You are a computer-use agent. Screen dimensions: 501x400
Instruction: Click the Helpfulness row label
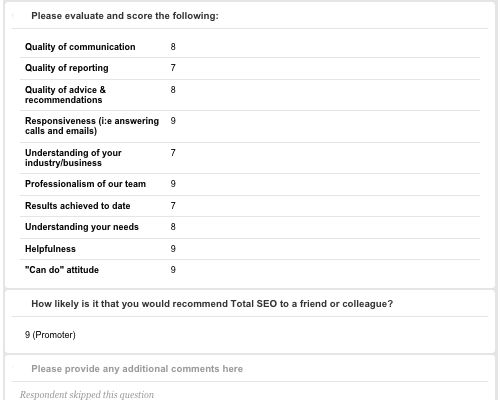coord(50,249)
